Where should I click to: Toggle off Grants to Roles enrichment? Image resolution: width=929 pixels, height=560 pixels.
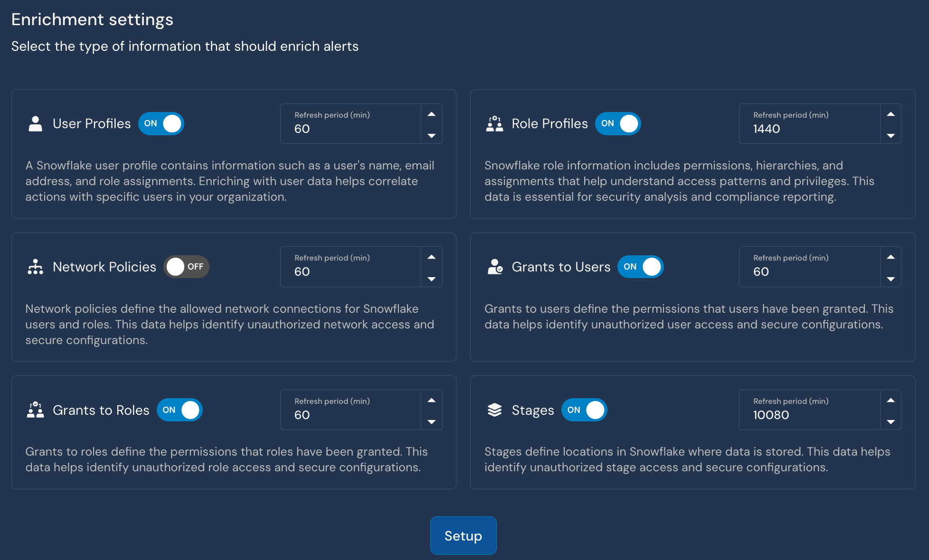pos(180,410)
